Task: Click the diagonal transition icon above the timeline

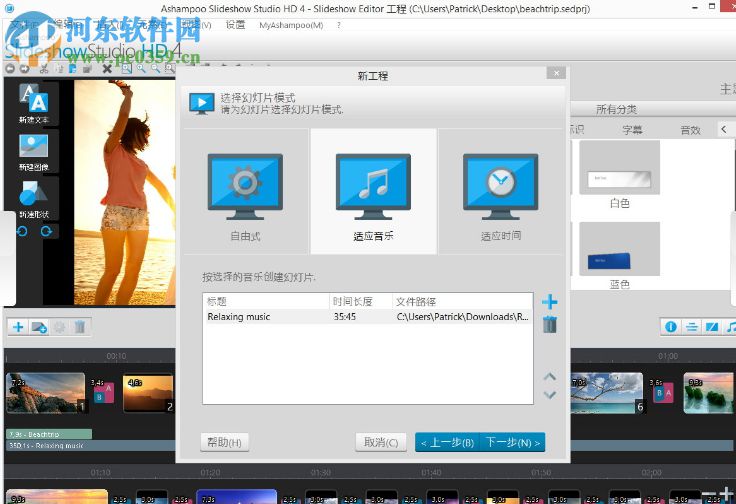Action: pyautogui.click(x=712, y=327)
